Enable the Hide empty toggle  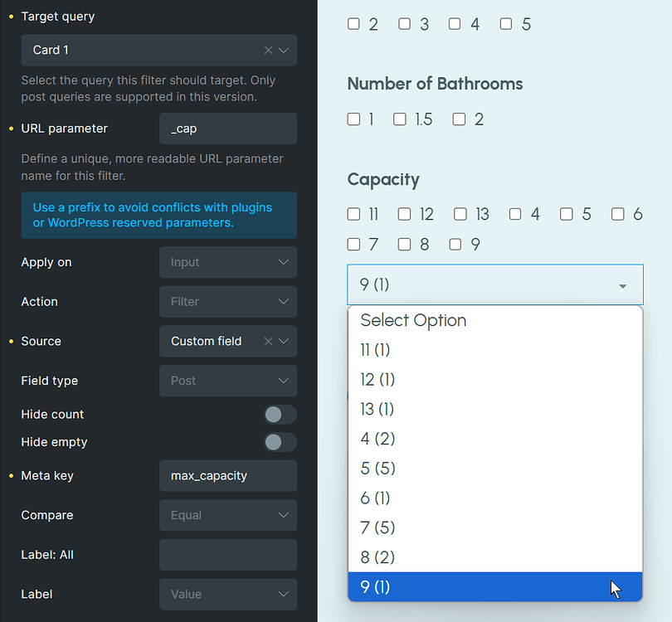[280, 442]
